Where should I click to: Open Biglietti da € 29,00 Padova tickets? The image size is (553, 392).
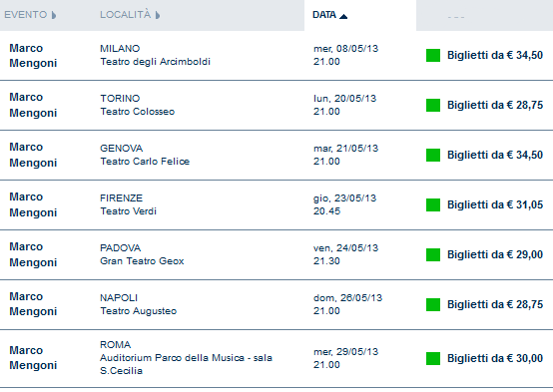coord(495,255)
